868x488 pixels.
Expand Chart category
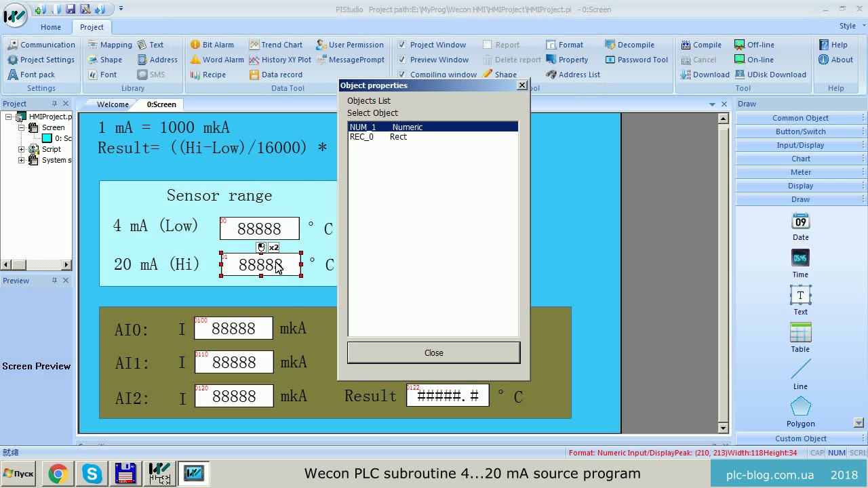[800, 159]
